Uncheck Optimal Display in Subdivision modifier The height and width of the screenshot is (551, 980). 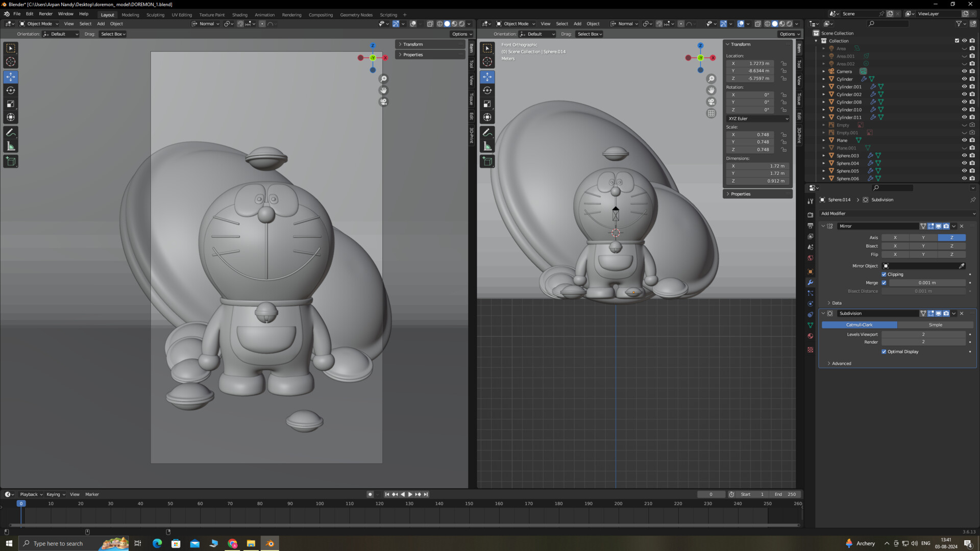pyautogui.click(x=884, y=352)
